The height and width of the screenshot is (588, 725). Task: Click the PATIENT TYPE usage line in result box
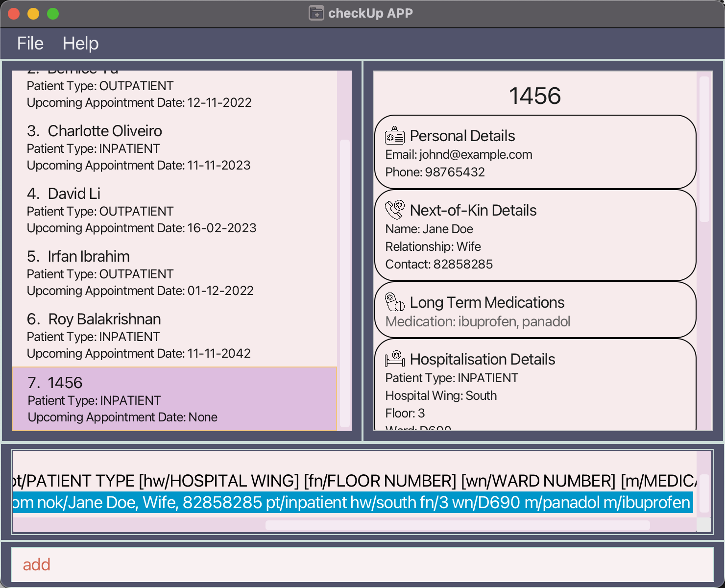pyautogui.click(x=355, y=481)
